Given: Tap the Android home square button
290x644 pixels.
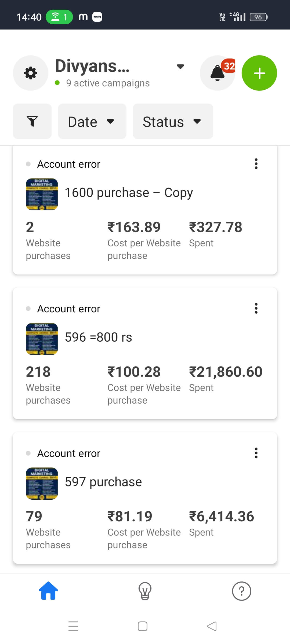Looking at the screenshot, I should (x=143, y=626).
